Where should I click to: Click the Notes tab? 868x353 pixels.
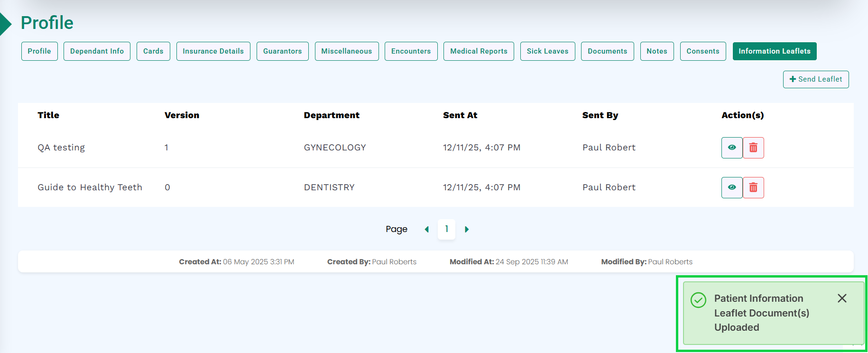click(x=656, y=51)
